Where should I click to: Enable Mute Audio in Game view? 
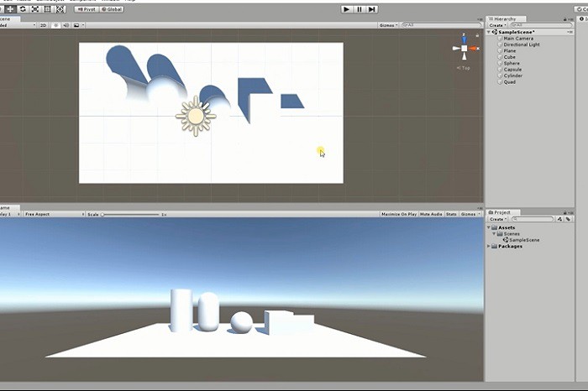pyautogui.click(x=431, y=214)
